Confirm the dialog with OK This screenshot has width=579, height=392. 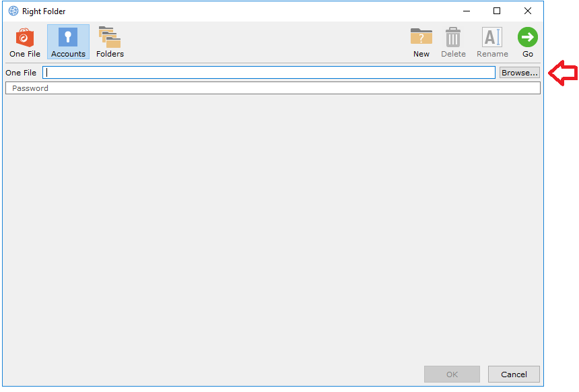click(452, 374)
